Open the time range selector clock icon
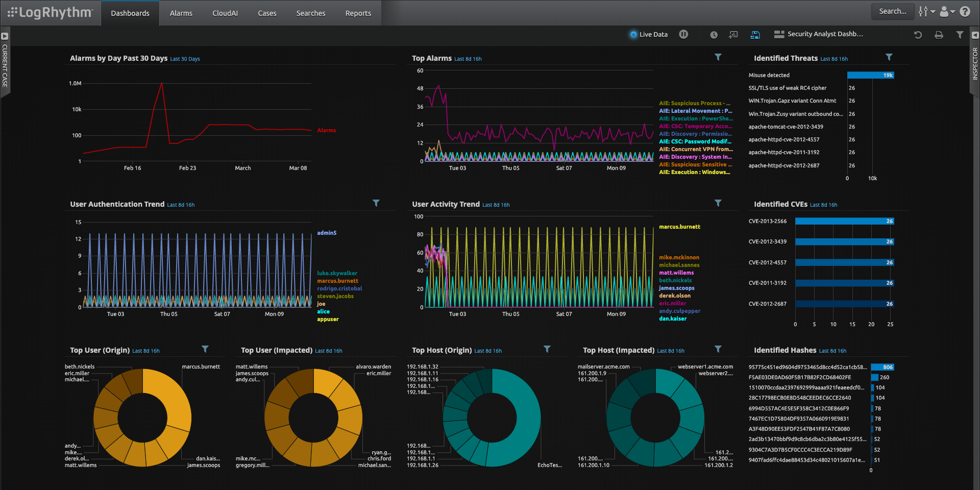Screen dimensions: 980x490 pyautogui.click(x=714, y=34)
